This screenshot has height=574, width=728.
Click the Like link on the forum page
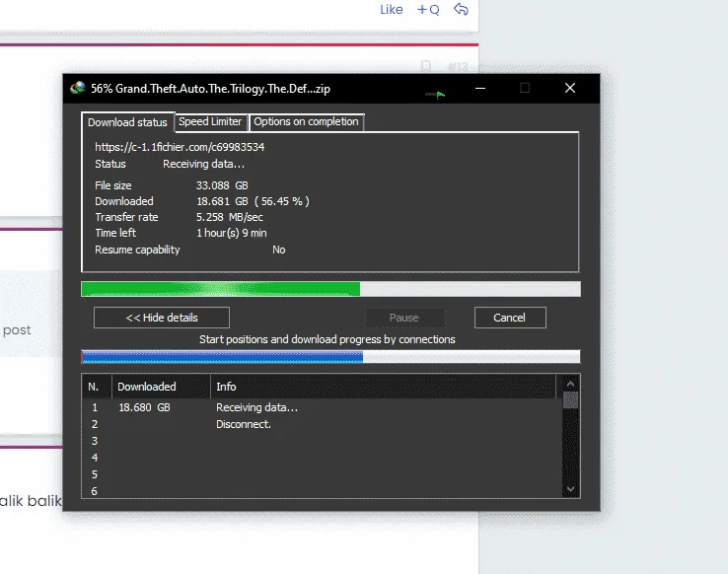click(392, 9)
